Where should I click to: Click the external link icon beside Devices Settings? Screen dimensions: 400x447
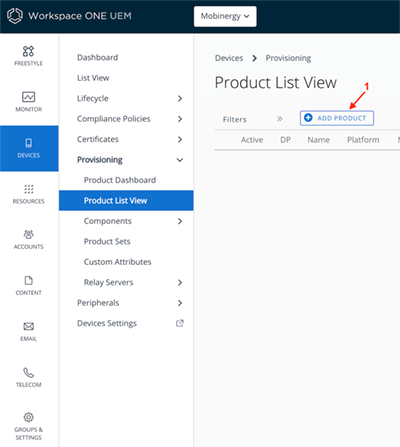tap(180, 323)
